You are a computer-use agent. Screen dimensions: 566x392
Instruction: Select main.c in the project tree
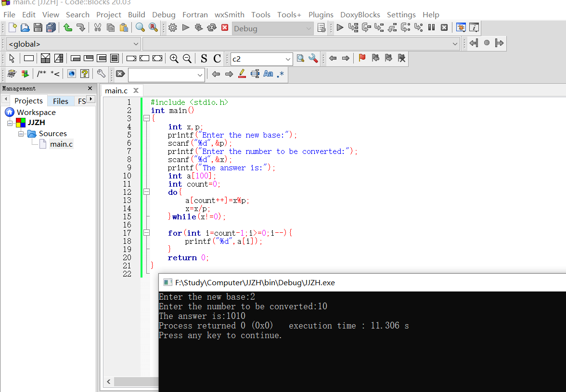pos(61,144)
